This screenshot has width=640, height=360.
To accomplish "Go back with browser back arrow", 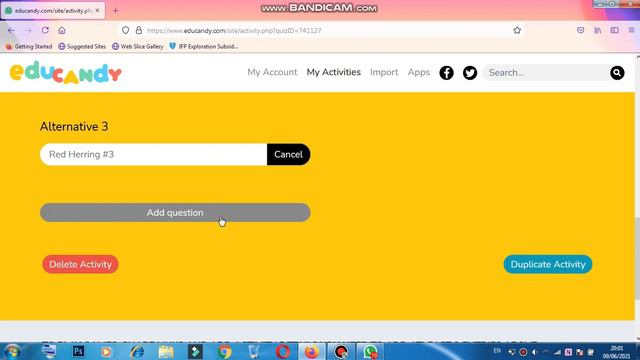I will tap(11, 30).
